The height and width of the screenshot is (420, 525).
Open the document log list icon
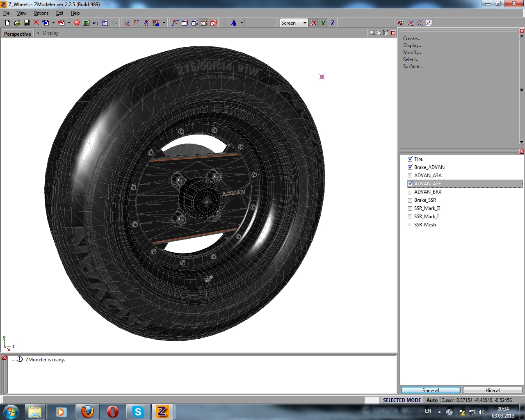(x=105, y=23)
